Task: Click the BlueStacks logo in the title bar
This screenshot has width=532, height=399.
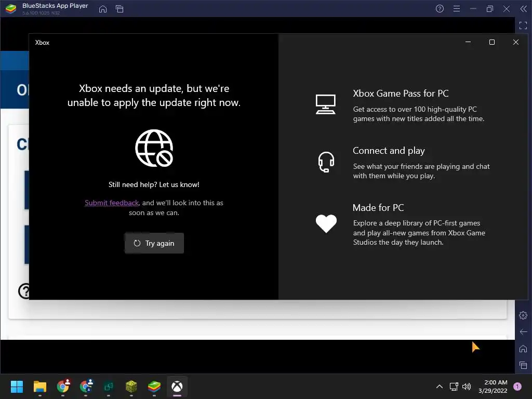Action: point(11,9)
